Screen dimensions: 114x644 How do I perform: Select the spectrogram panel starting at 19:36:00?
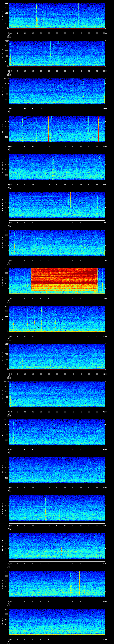click(x=57, y=205)
